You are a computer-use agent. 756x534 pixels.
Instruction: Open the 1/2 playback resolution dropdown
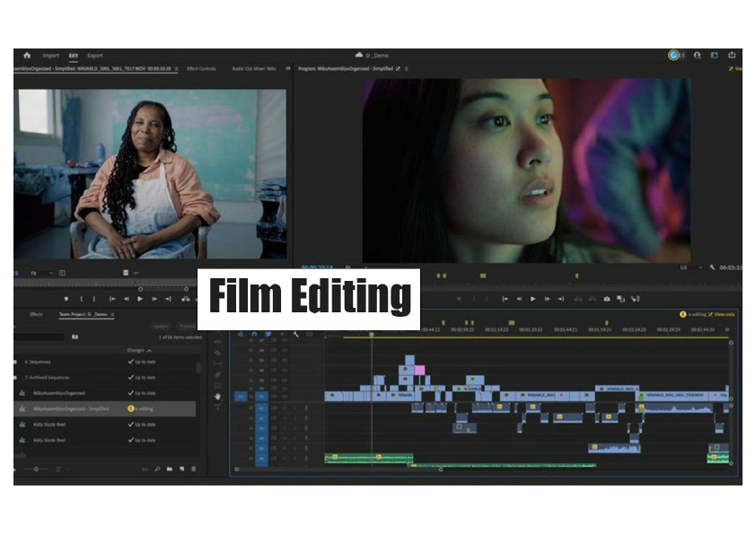(690, 267)
